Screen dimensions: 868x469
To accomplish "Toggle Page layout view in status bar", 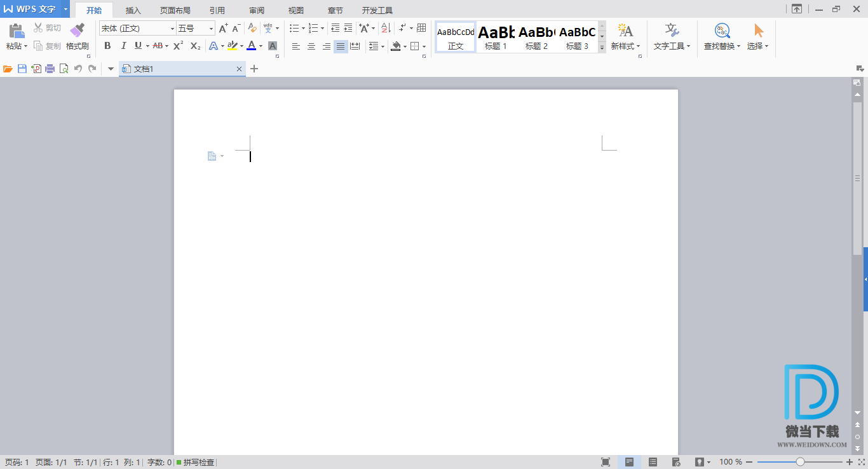I will click(x=629, y=462).
